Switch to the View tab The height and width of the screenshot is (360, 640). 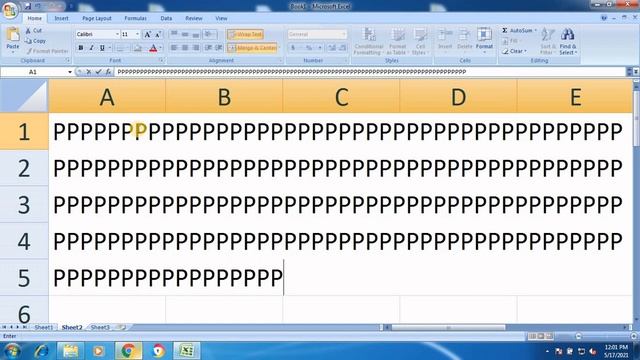221,18
